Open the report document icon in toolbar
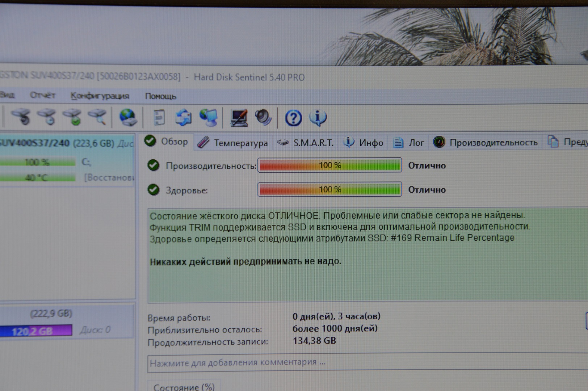This screenshot has width=588, height=391. pos(159,118)
